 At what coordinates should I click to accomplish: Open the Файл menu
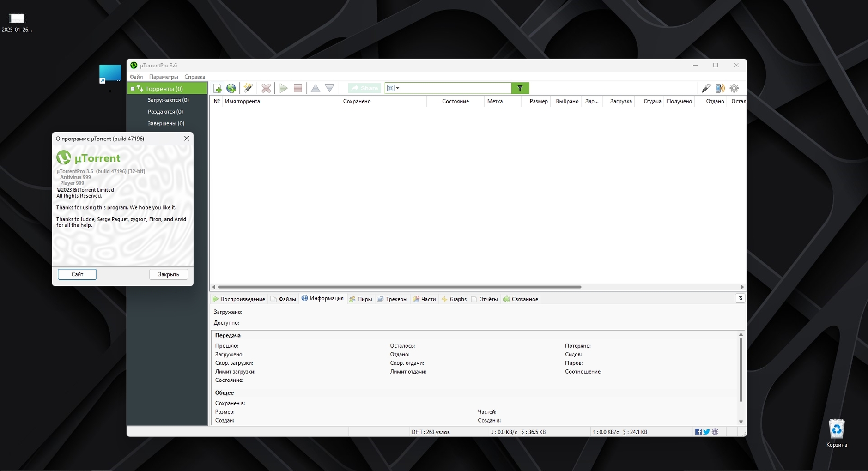click(136, 77)
